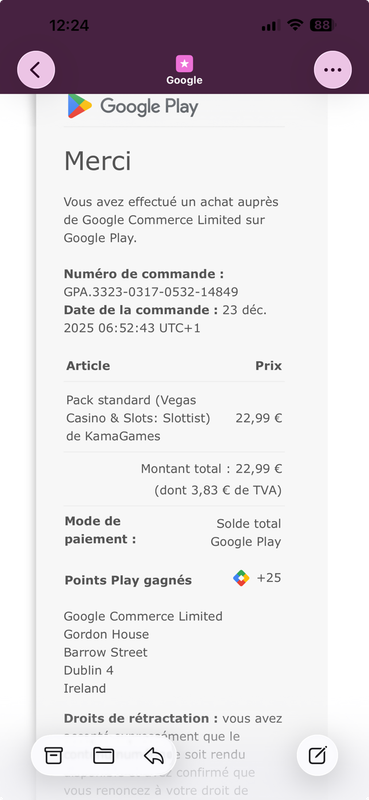Screen dimensions: 369x800
Task: Tap the back arrow button
Action: point(36,70)
